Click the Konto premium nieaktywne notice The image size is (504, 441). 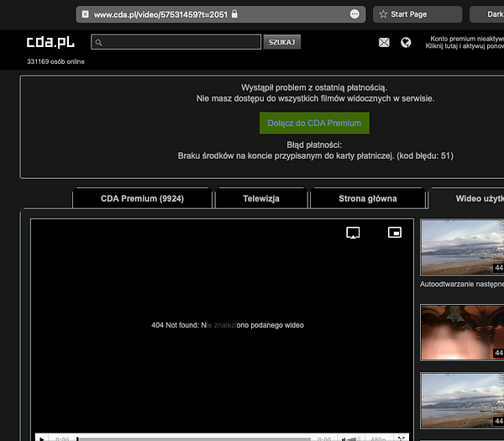(x=465, y=43)
